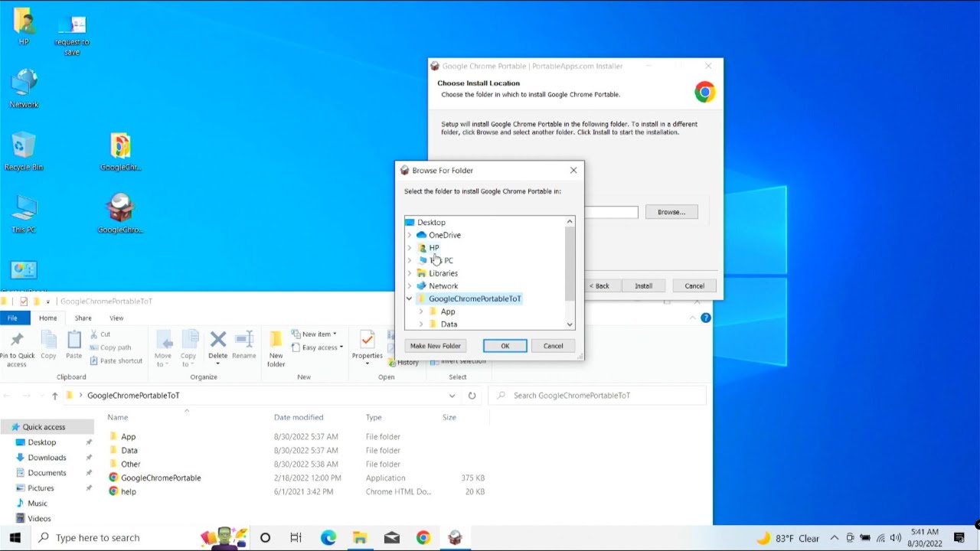Switch to the View ribbon tab

tap(116, 318)
